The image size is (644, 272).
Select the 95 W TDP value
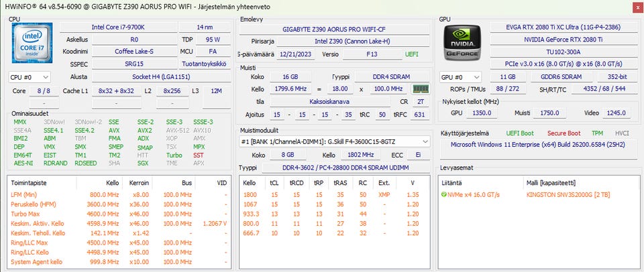tap(213, 40)
